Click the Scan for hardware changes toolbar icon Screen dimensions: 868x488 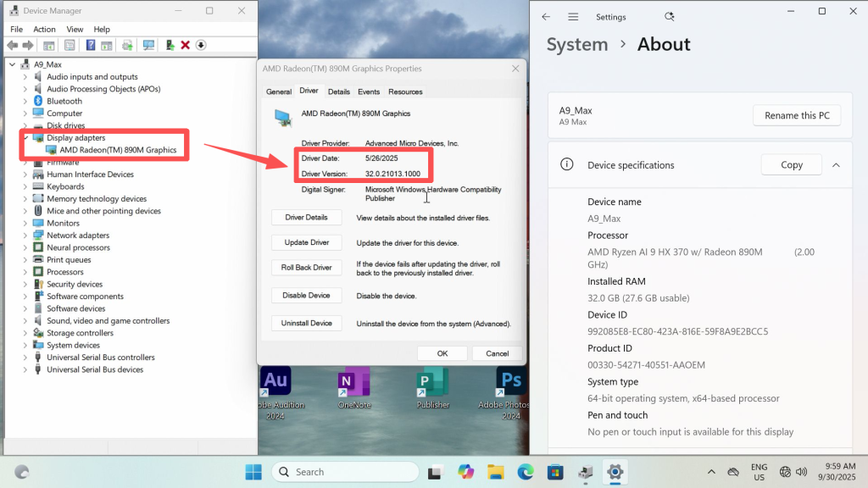pyautogui.click(x=148, y=45)
